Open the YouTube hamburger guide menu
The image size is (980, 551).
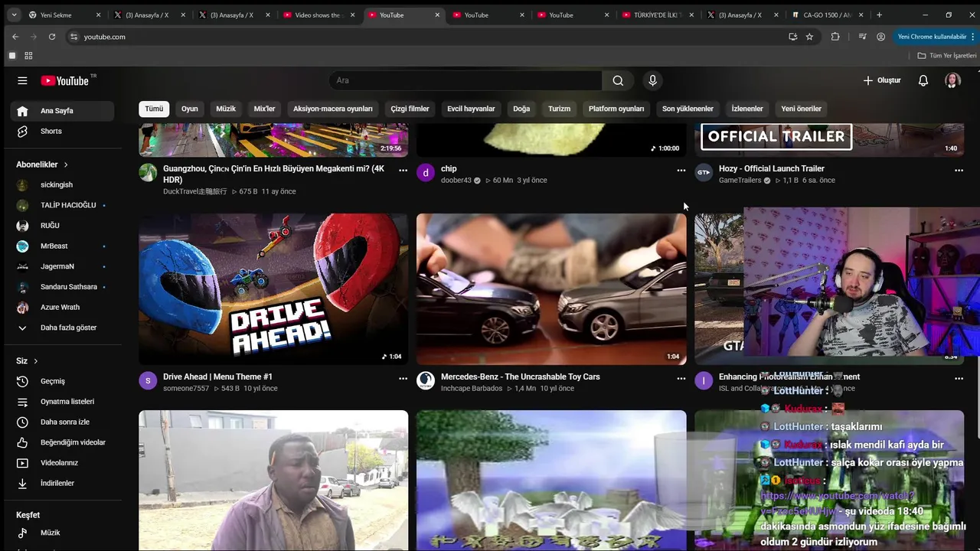pyautogui.click(x=22, y=80)
